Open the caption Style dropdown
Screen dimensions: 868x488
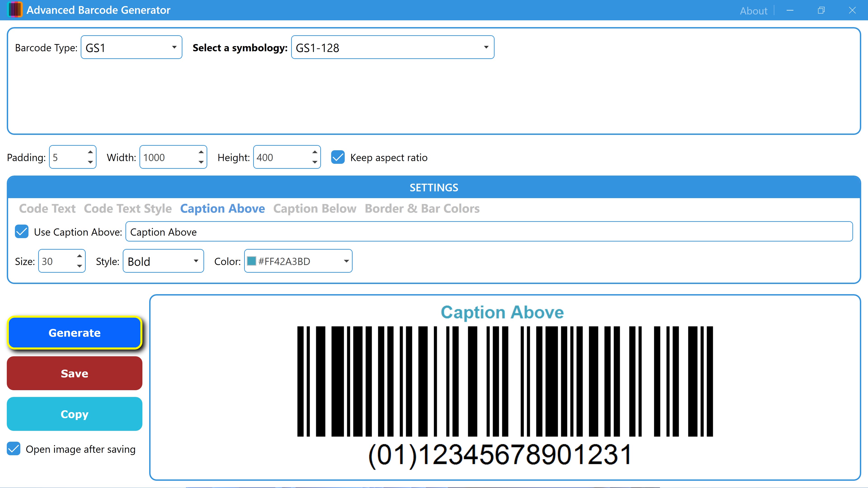point(163,261)
